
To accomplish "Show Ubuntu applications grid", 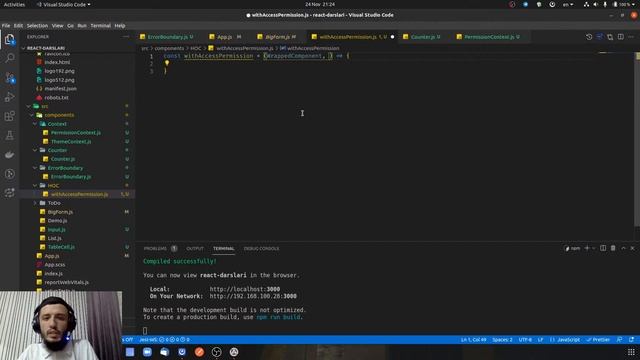I will 631,352.
